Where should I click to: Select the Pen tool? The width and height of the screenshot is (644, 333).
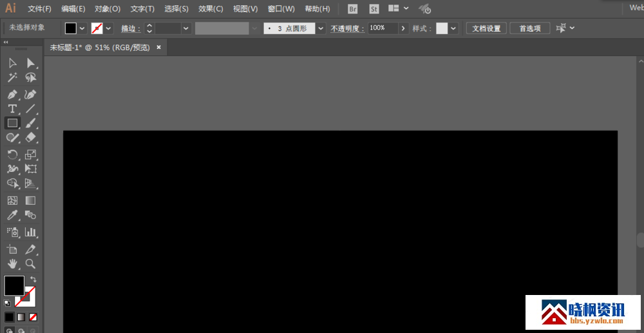tap(12, 95)
